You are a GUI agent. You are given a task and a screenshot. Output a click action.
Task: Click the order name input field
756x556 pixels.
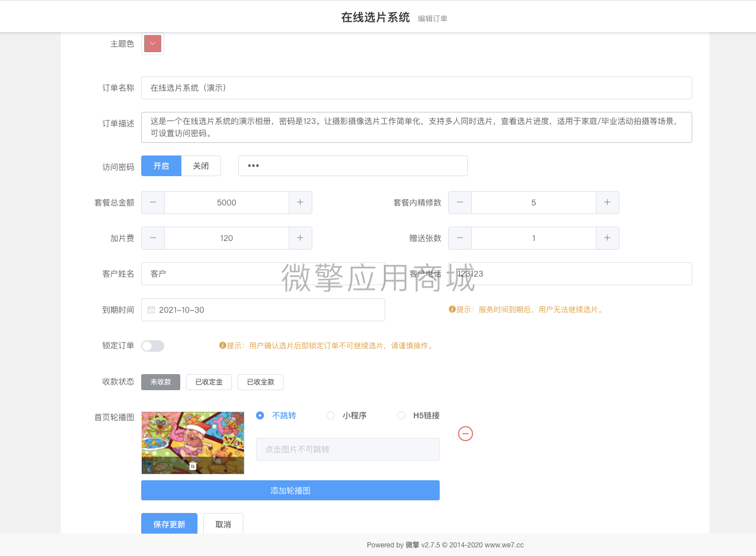(416, 88)
